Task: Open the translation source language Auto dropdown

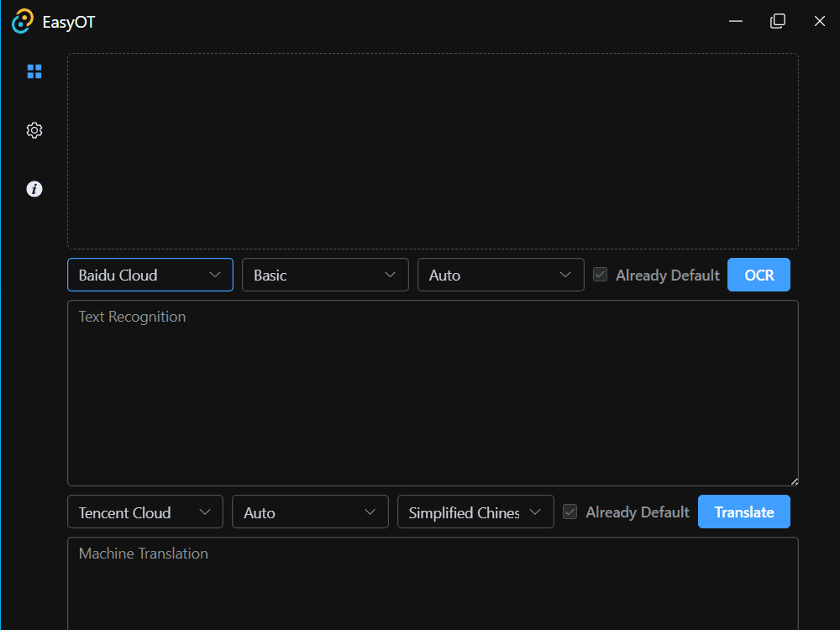Action: coord(310,512)
